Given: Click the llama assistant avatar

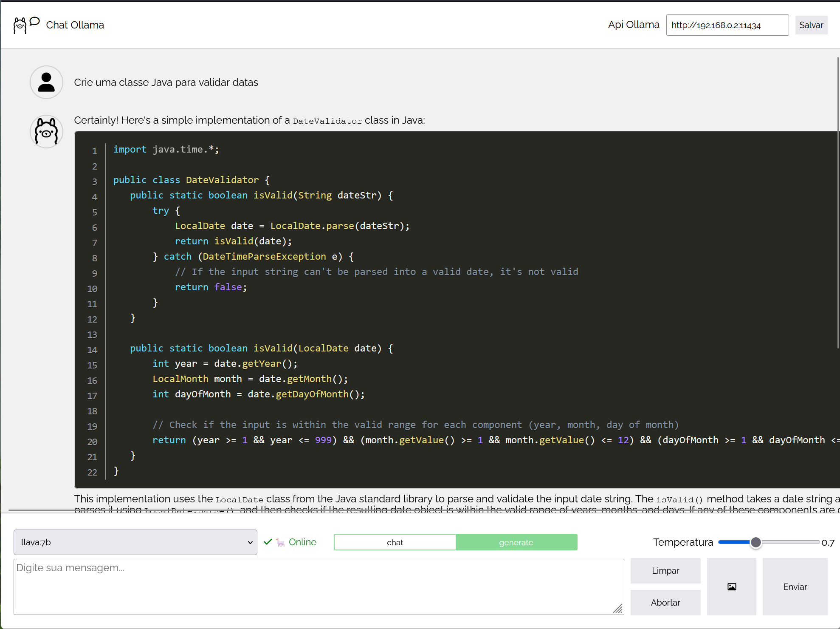Looking at the screenshot, I should 46,132.
